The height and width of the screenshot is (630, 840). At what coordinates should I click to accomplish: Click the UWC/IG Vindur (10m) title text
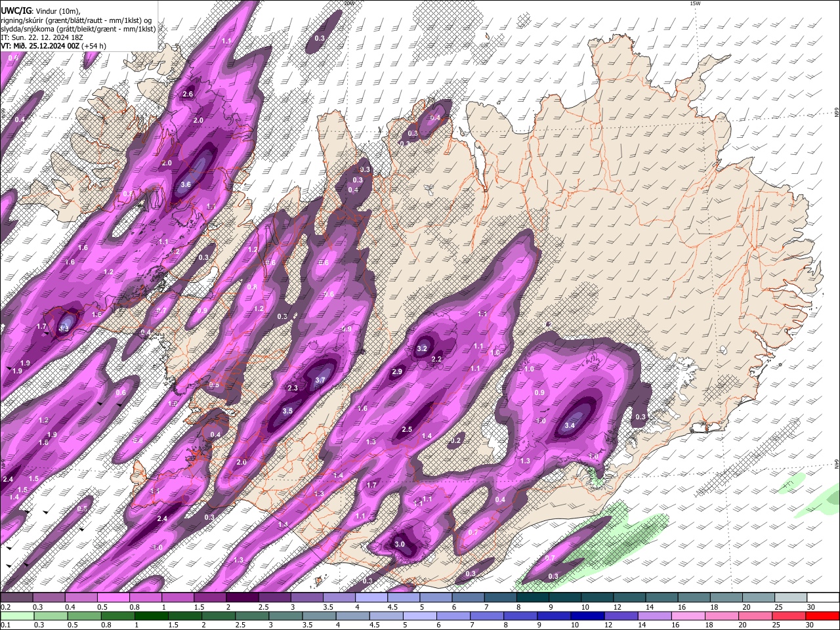[39, 10]
